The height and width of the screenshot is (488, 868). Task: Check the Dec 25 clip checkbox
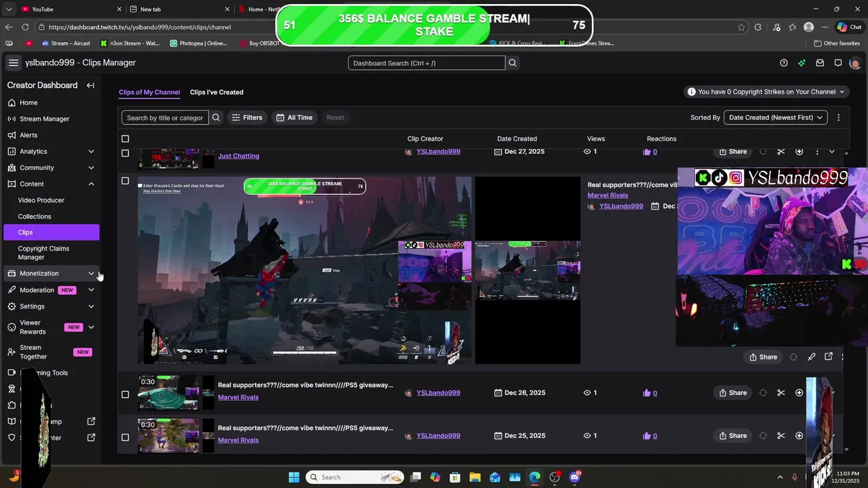point(125,437)
